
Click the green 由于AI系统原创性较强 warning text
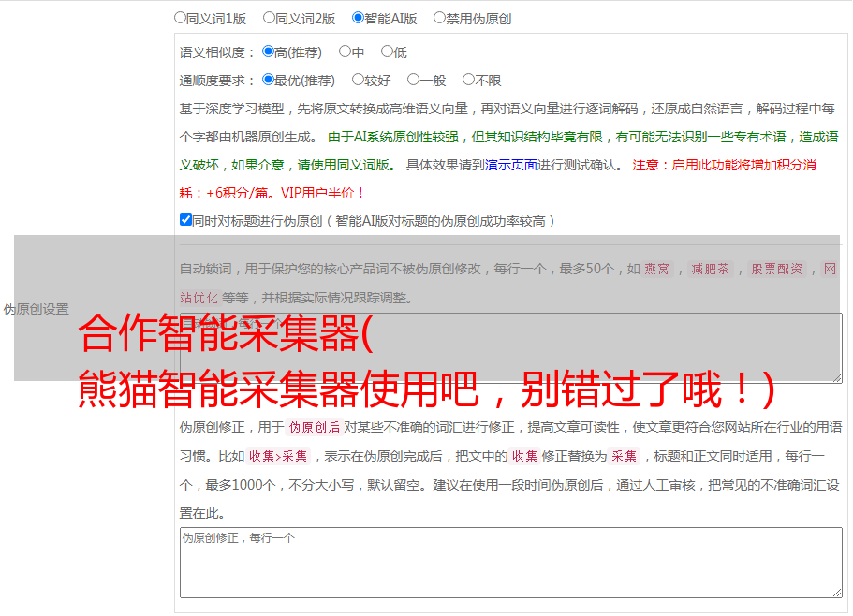pyautogui.click(x=393, y=137)
